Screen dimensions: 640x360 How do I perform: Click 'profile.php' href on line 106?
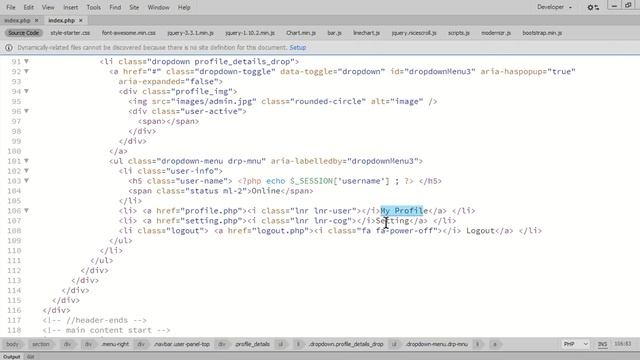(211, 211)
